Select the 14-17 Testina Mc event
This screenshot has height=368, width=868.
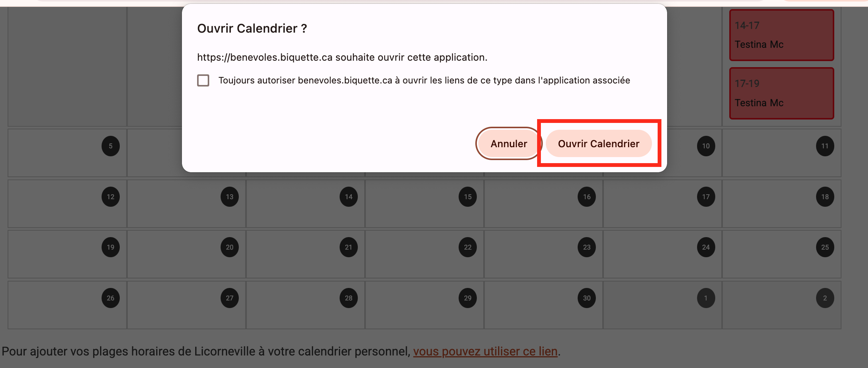pos(781,35)
